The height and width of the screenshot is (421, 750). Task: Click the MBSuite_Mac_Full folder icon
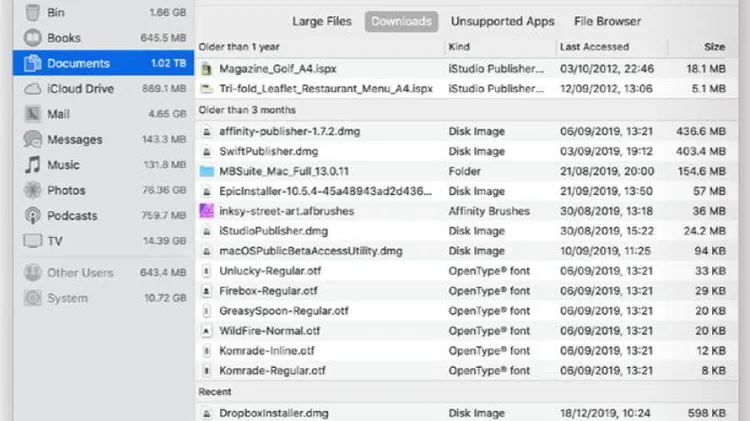[x=206, y=171]
